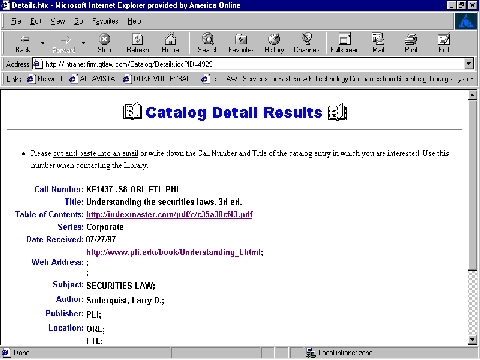Open the second Links bar shortcut
Viewport: 480px width, 360px height.
point(92,79)
